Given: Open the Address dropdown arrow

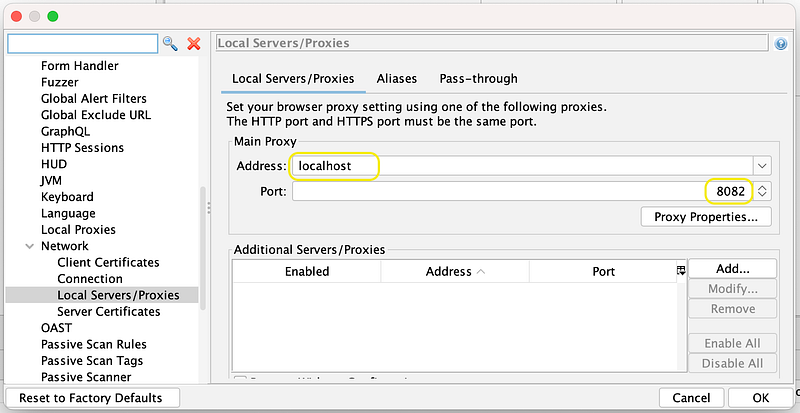Looking at the screenshot, I should (x=762, y=166).
